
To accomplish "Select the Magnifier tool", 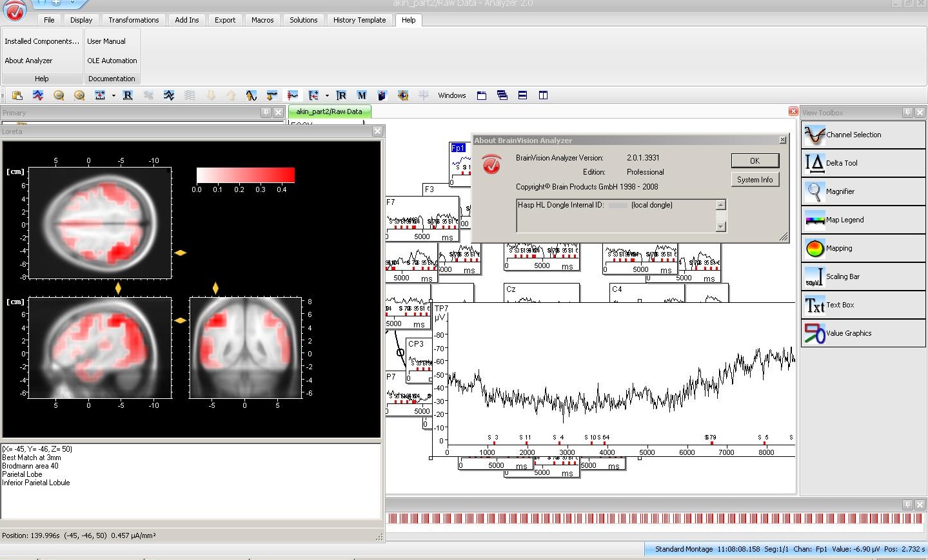I will pyautogui.click(x=863, y=191).
